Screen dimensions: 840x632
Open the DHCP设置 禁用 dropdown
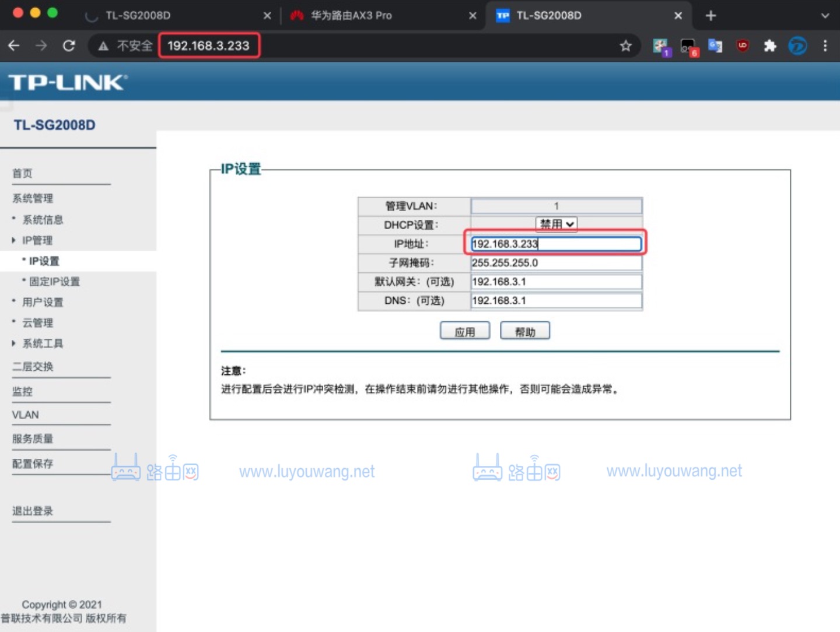click(555, 224)
